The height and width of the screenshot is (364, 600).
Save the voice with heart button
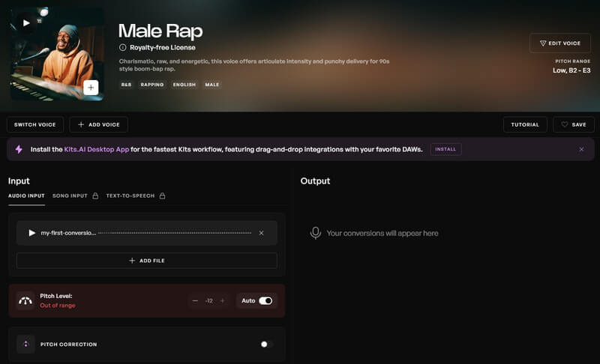click(573, 124)
